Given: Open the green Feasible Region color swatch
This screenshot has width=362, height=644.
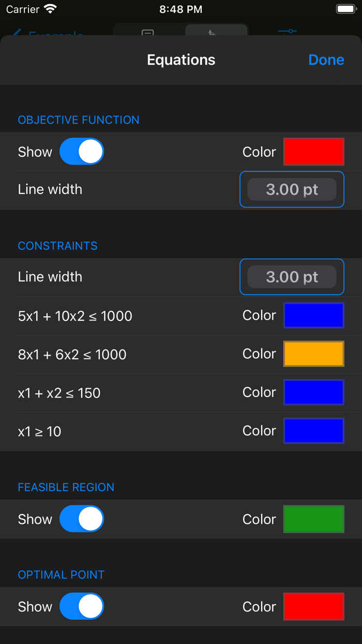Looking at the screenshot, I should [313, 519].
